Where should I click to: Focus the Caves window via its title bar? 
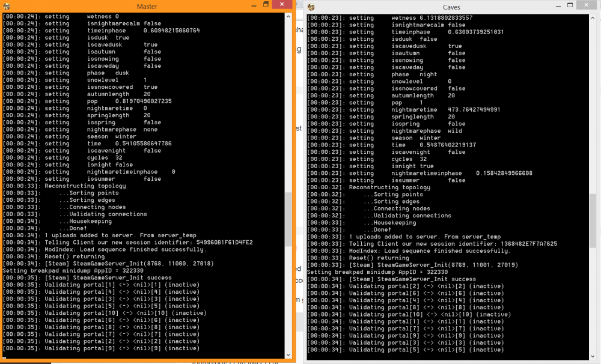[451, 7]
